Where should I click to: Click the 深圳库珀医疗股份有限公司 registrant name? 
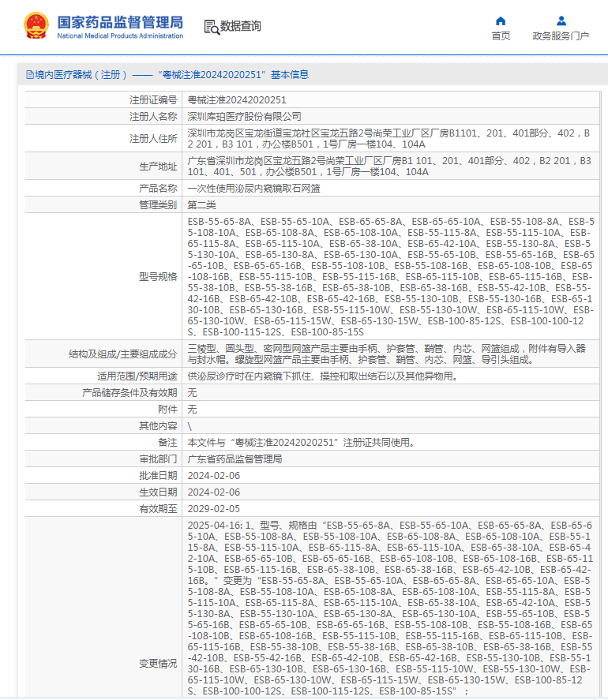pyautogui.click(x=244, y=117)
